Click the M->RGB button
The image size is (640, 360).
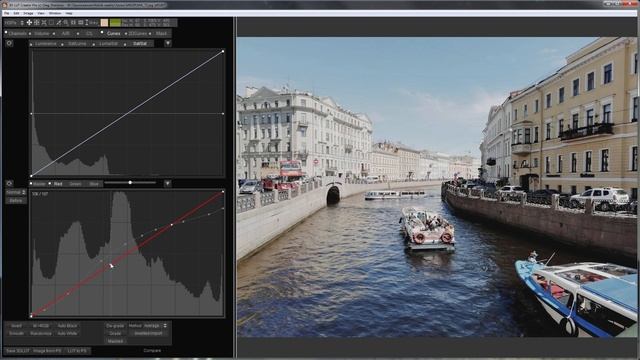(x=41, y=326)
